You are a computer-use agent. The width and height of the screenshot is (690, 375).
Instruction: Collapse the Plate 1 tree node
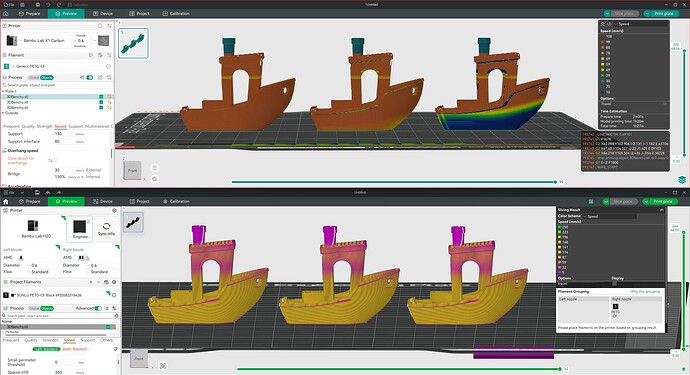click(3, 92)
